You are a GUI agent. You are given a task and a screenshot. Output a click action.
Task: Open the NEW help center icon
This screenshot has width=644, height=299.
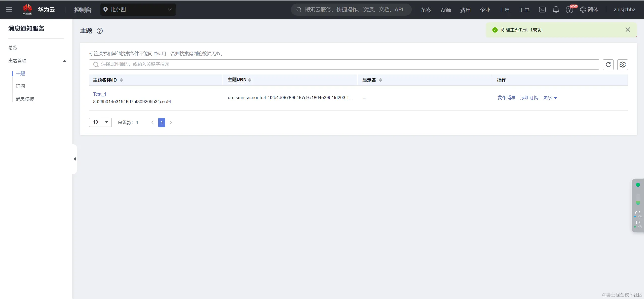tap(570, 10)
